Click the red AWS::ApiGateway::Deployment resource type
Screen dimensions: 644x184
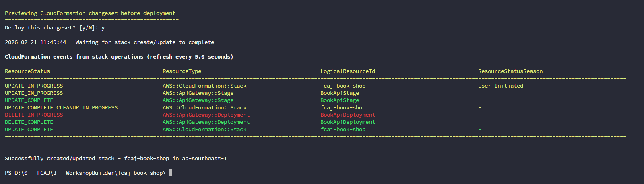[x=206, y=115]
